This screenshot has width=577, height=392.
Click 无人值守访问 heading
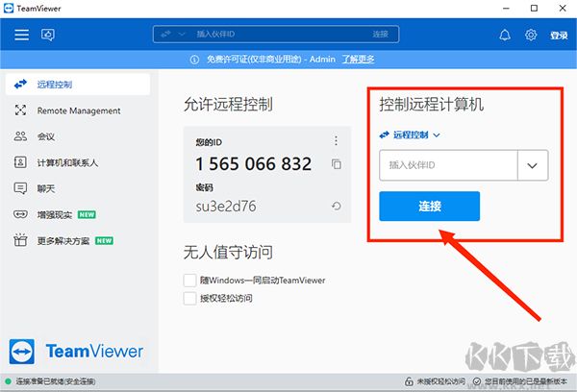[x=228, y=253]
